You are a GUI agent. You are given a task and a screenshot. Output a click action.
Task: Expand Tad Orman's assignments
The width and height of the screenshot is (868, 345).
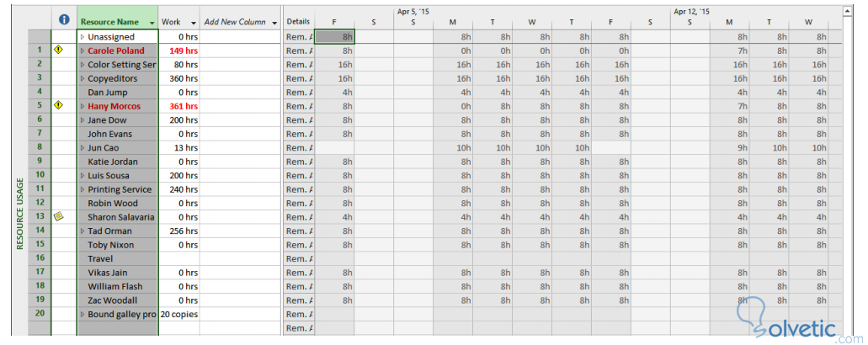(x=83, y=231)
